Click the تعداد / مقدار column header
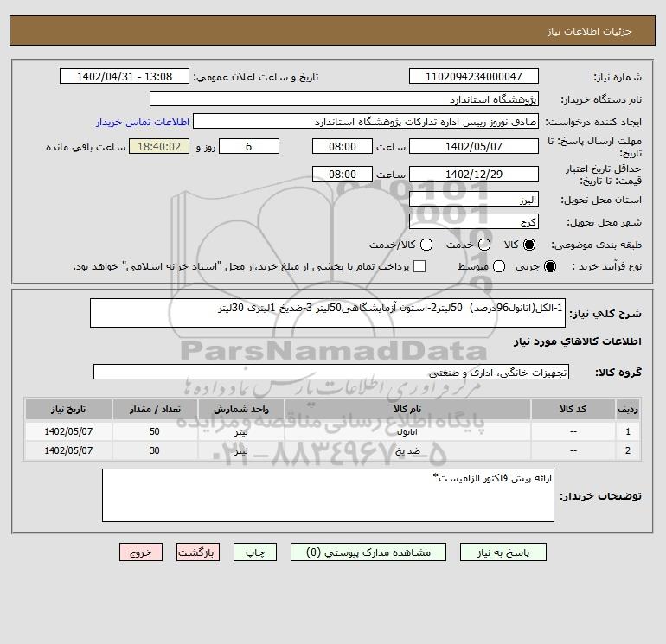Screen dimensions: 666x644 click(x=155, y=409)
